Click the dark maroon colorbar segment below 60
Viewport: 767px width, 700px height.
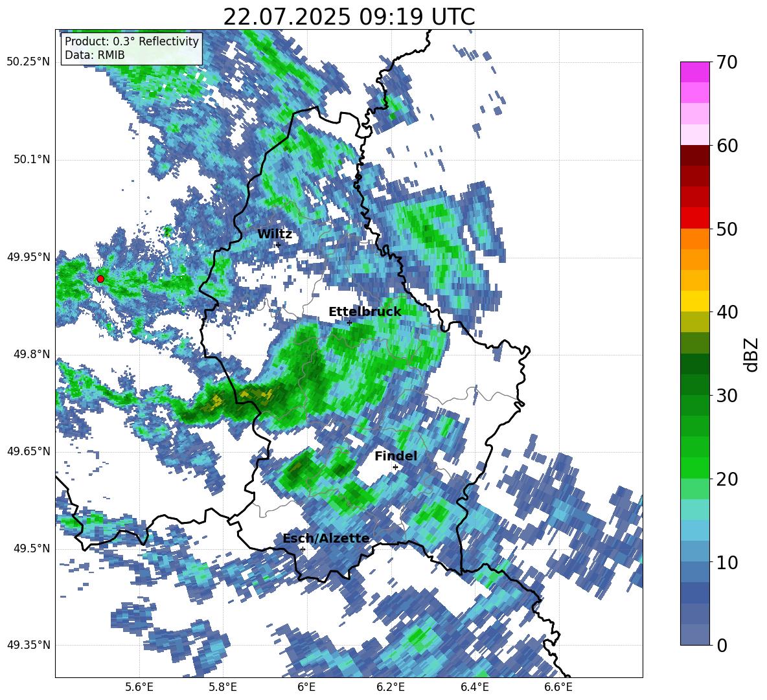694,155
